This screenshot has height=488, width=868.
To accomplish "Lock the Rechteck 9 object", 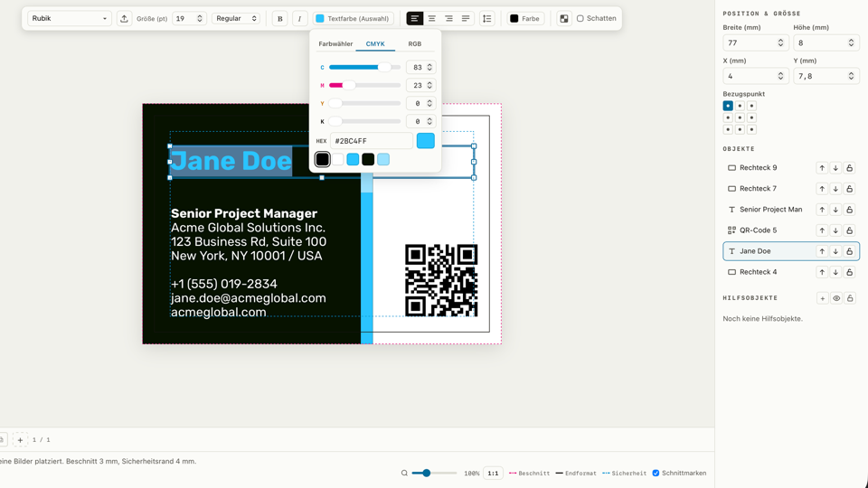I will [850, 168].
